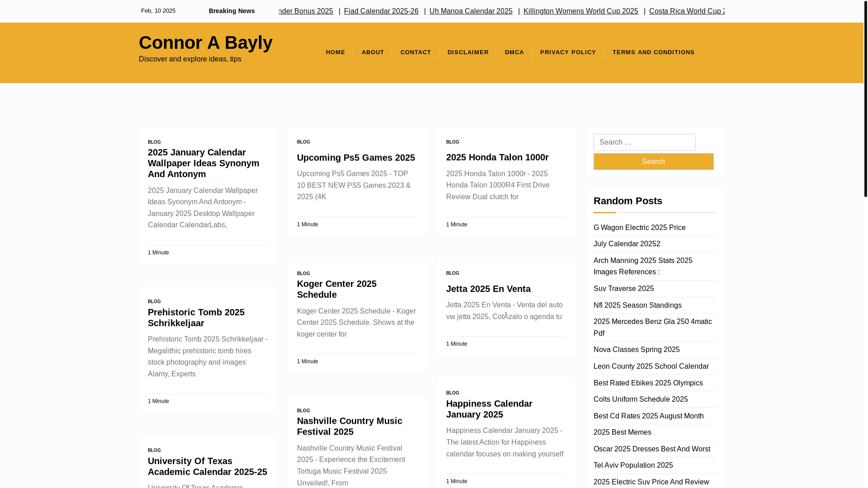This screenshot has width=868, height=488.
Task: Open Colts Uniform Schedule 2025 link
Action: tap(640, 399)
